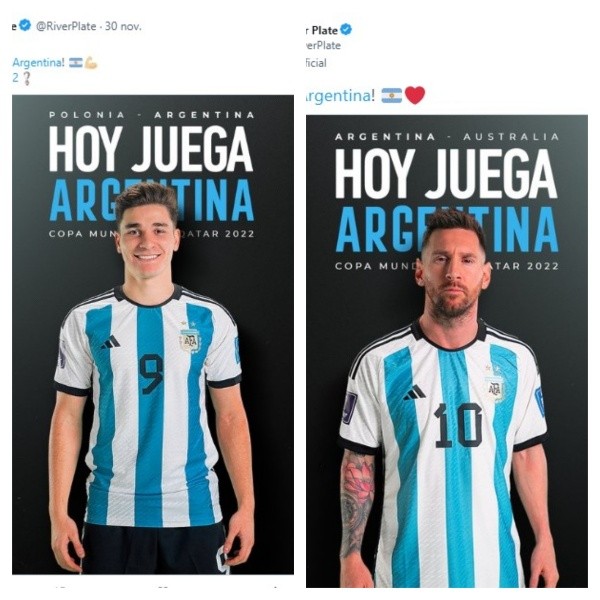This screenshot has height=600, width=600.
Task: Click the verified badge beside @RiverPlate handle
Action: click(25, 26)
